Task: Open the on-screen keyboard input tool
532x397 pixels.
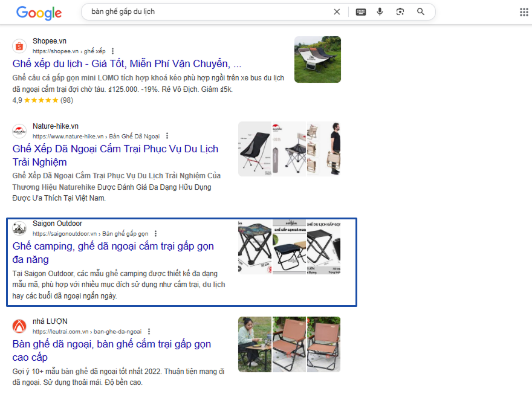Action: (x=361, y=12)
